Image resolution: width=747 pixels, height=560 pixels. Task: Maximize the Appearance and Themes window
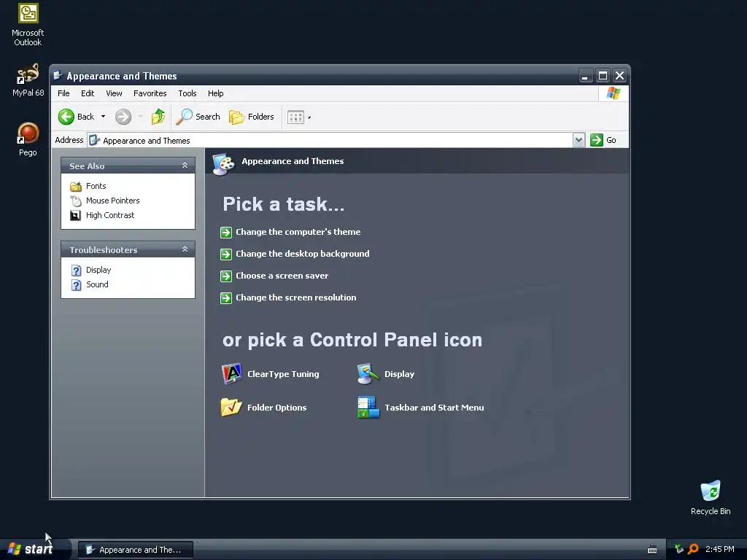pos(603,76)
